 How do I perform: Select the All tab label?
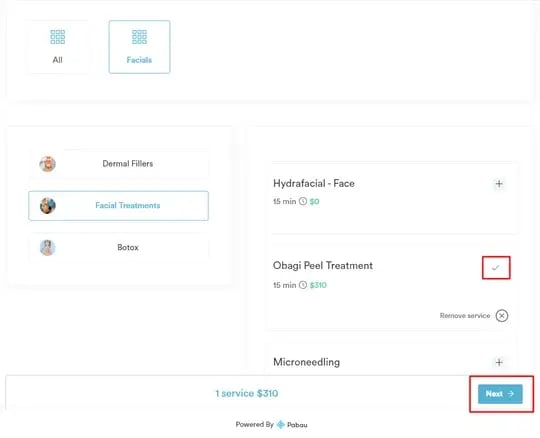tap(58, 60)
